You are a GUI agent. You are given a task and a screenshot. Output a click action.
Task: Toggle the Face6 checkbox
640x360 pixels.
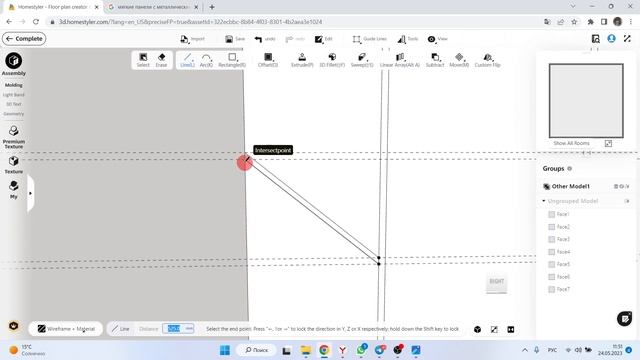click(x=551, y=277)
